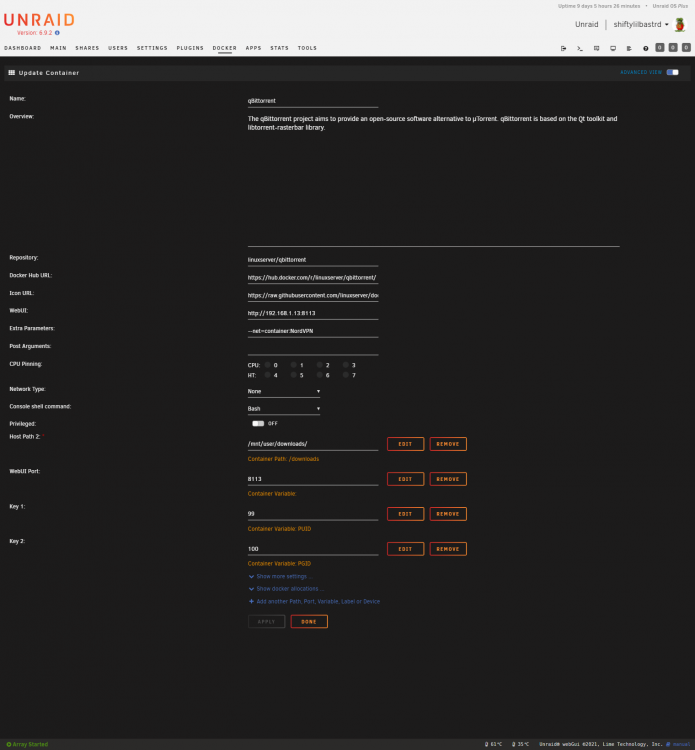695x750 pixels.
Task: Toggle the Privileged switch
Action: pos(258,423)
